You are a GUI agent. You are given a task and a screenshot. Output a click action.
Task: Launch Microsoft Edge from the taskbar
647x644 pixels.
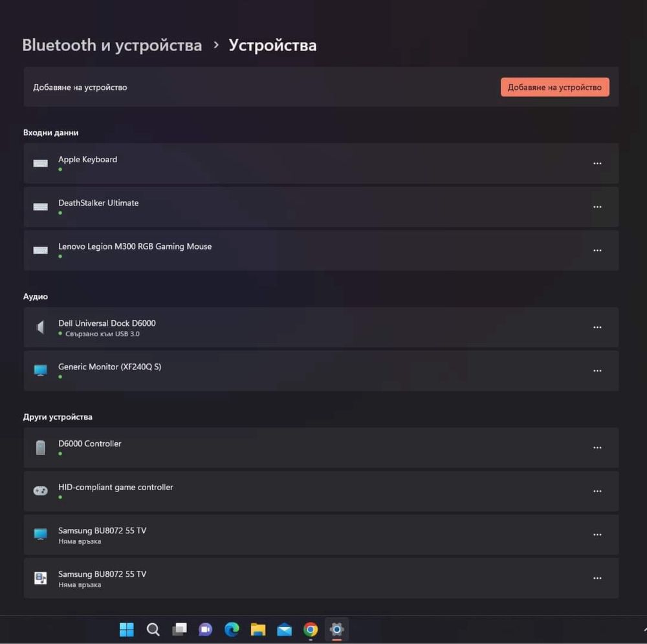click(x=232, y=630)
